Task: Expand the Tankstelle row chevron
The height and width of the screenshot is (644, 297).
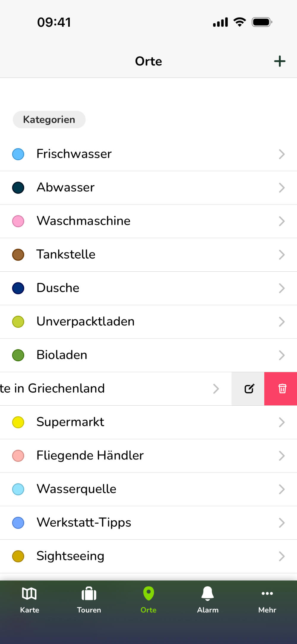Action: [x=282, y=255]
